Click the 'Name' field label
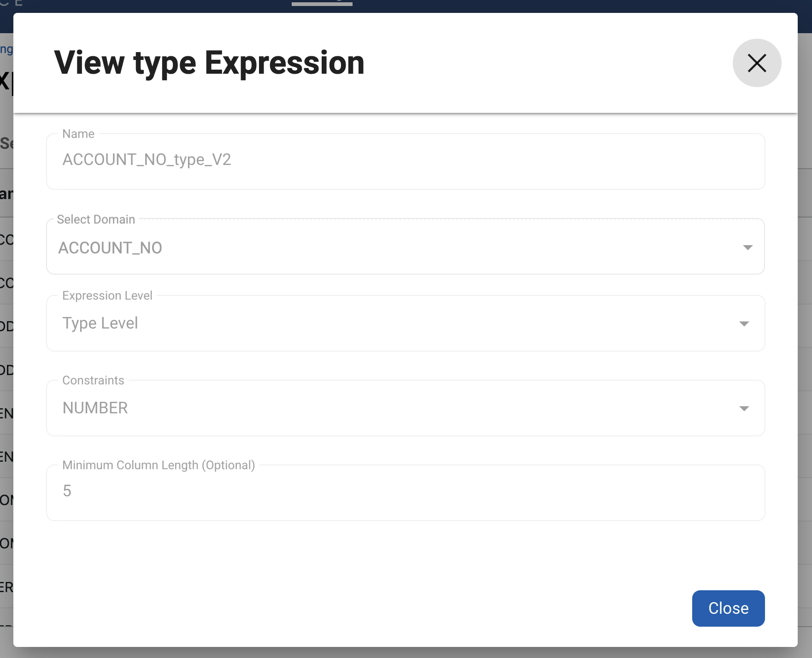The image size is (812, 658). coord(78,134)
